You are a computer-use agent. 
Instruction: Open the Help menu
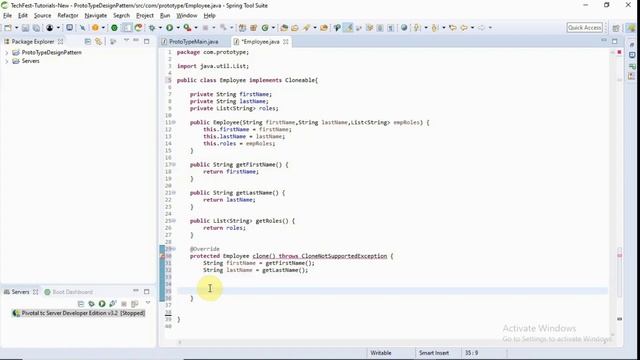tap(209, 16)
